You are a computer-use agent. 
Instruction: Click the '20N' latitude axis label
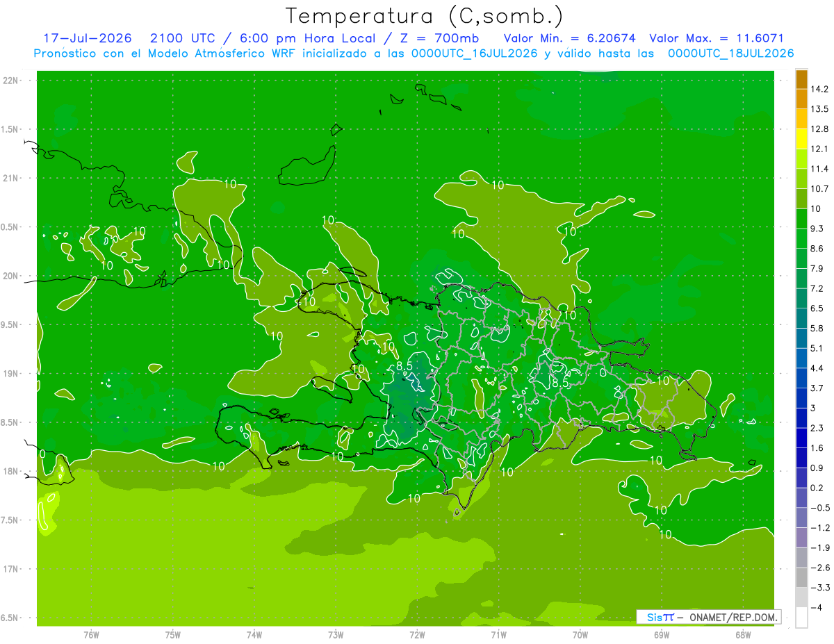(11, 276)
